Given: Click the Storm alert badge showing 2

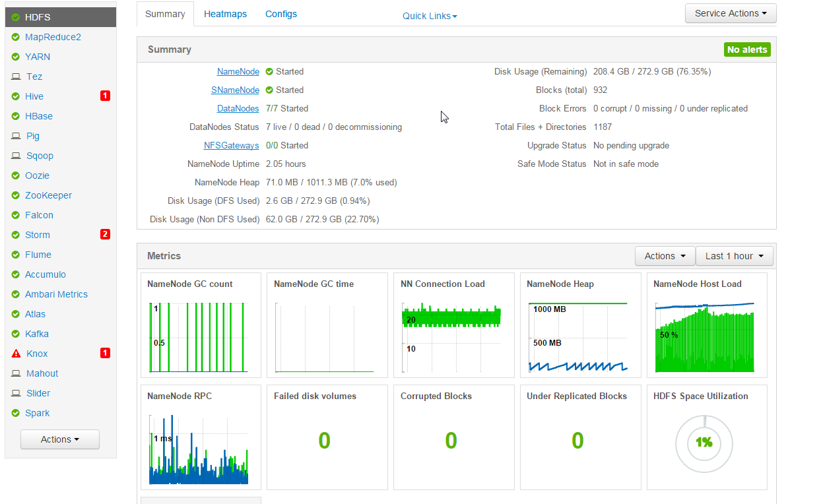Looking at the screenshot, I should pyautogui.click(x=105, y=234).
